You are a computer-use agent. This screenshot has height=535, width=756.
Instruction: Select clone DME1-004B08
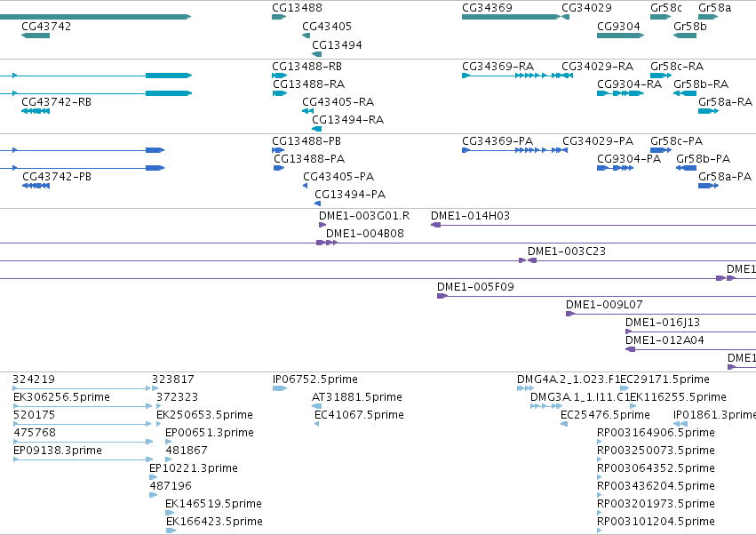point(365,234)
